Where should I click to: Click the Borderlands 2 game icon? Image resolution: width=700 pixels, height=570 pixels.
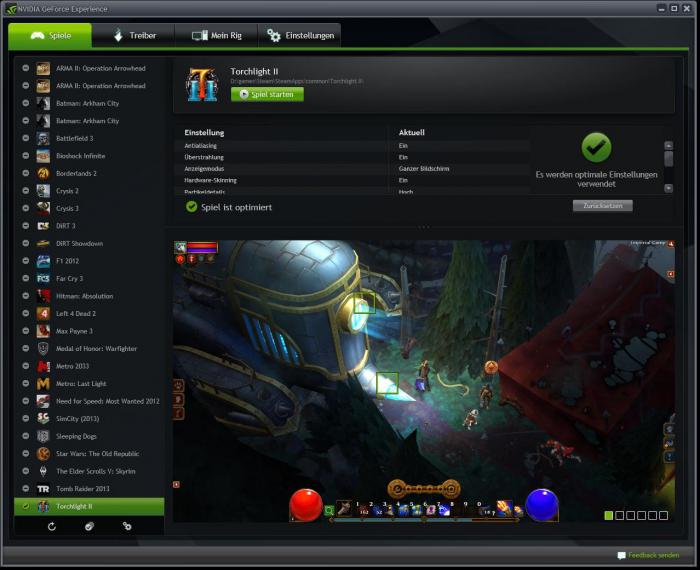(x=43, y=173)
